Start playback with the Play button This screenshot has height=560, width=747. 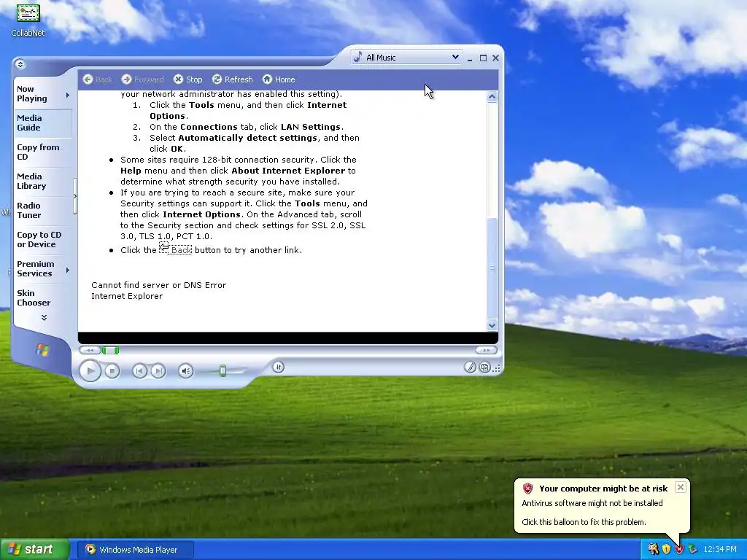click(90, 371)
